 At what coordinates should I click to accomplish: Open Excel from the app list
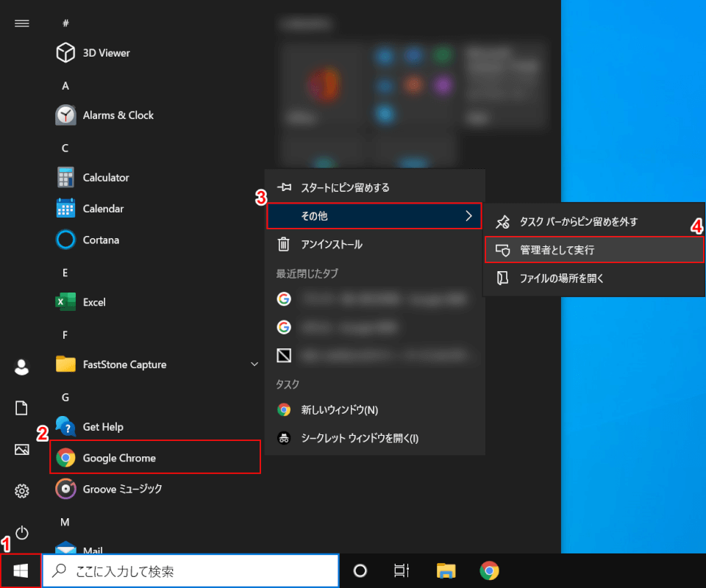tap(155, 302)
